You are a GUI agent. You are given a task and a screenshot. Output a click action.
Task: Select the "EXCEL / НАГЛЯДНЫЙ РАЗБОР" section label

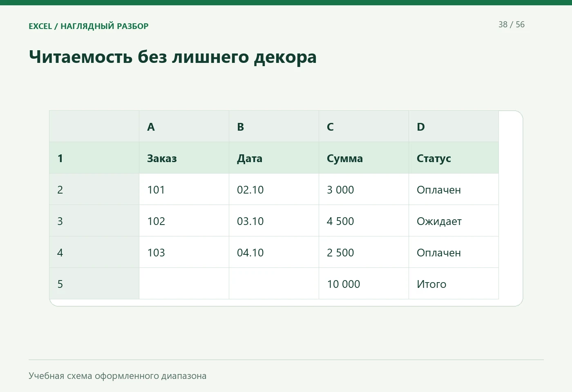click(89, 26)
